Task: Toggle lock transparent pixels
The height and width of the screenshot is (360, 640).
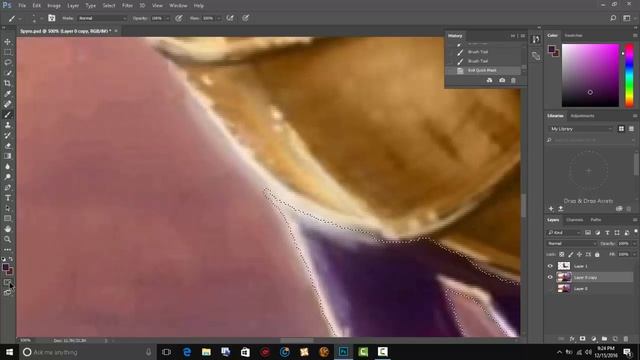Action: point(562,254)
